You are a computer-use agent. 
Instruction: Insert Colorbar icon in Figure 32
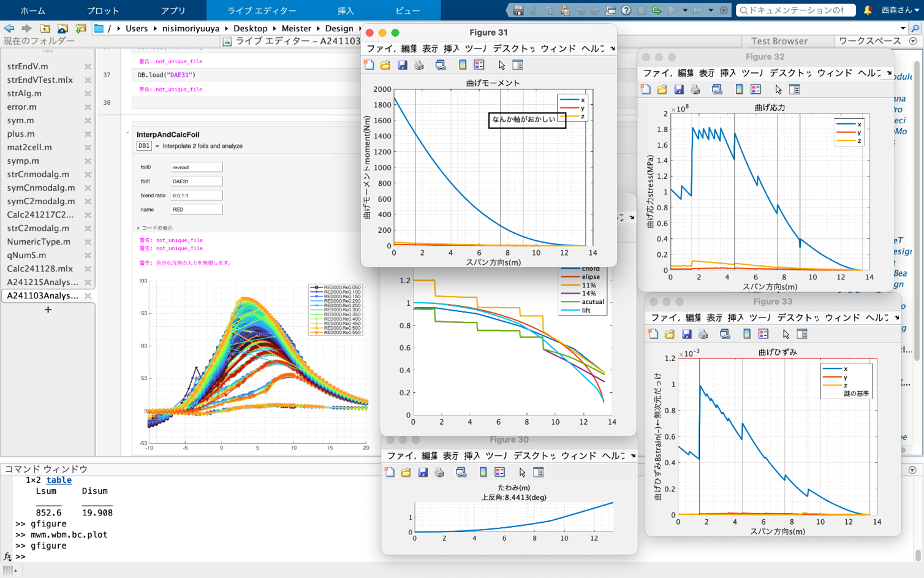pos(740,89)
